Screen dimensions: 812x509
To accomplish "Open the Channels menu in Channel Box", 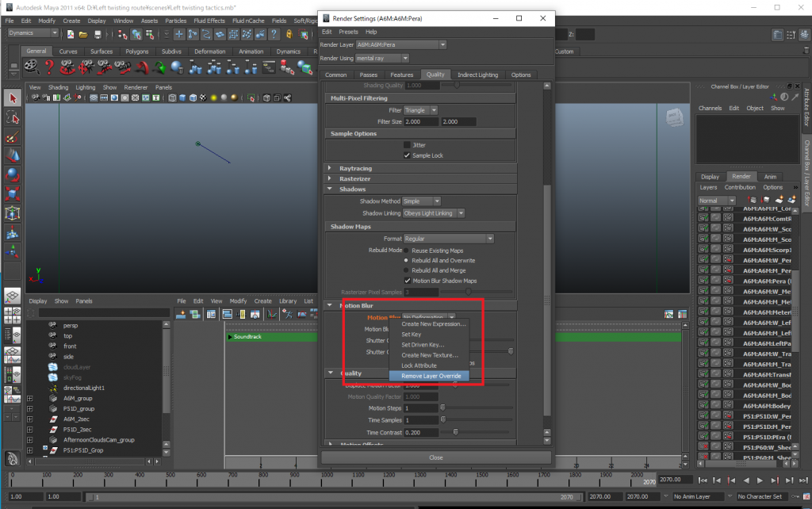I will pyautogui.click(x=710, y=108).
